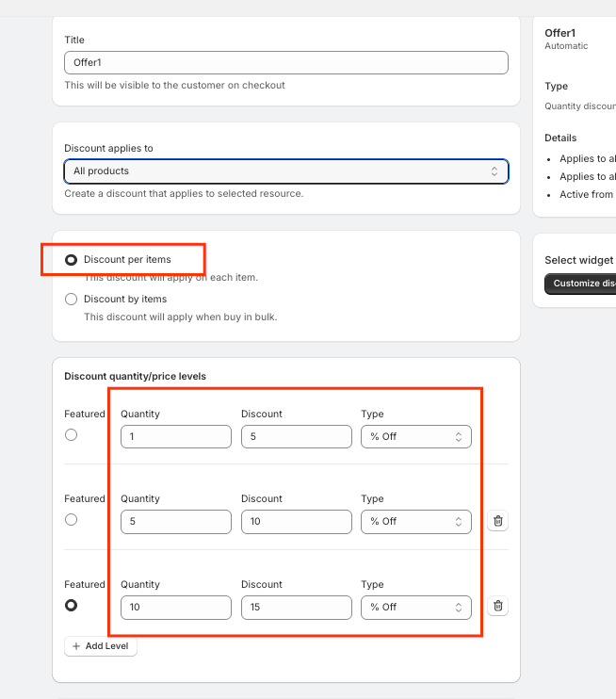Open Type dropdown for second level

415,522
